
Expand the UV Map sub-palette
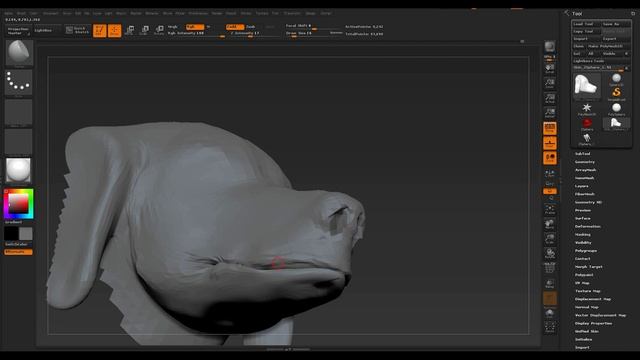point(582,283)
